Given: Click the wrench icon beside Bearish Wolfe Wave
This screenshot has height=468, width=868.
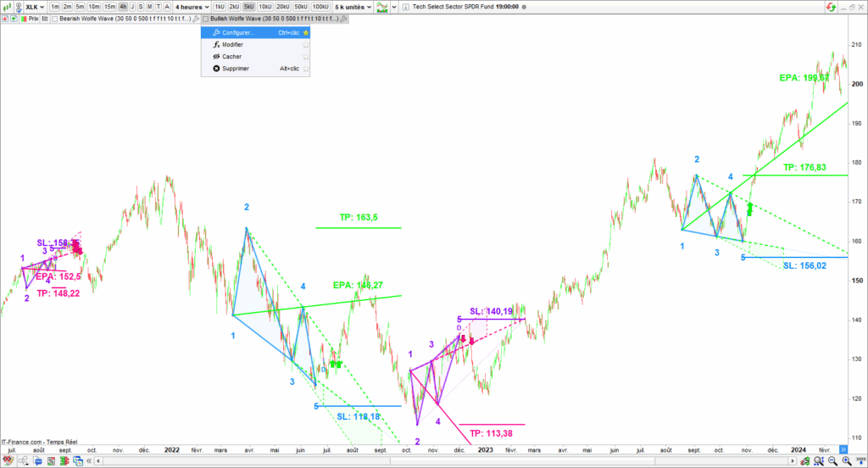Looking at the screenshot, I should [x=196, y=18].
